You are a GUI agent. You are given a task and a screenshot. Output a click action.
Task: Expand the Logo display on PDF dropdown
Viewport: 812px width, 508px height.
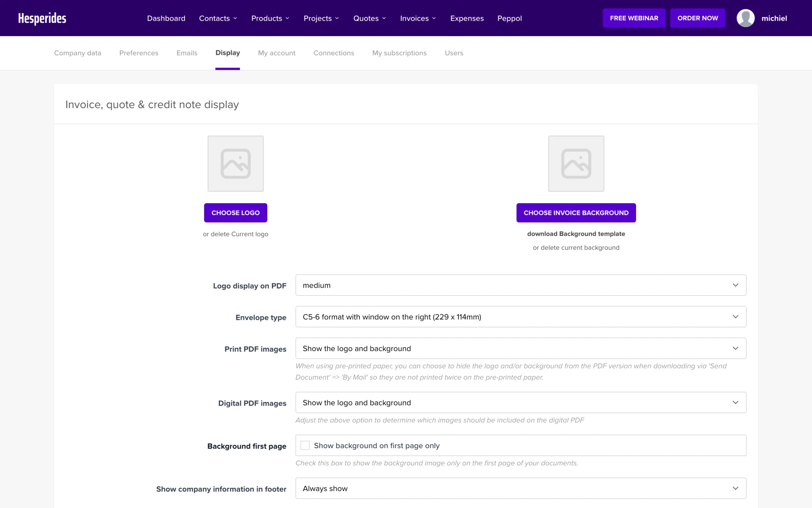coord(521,285)
